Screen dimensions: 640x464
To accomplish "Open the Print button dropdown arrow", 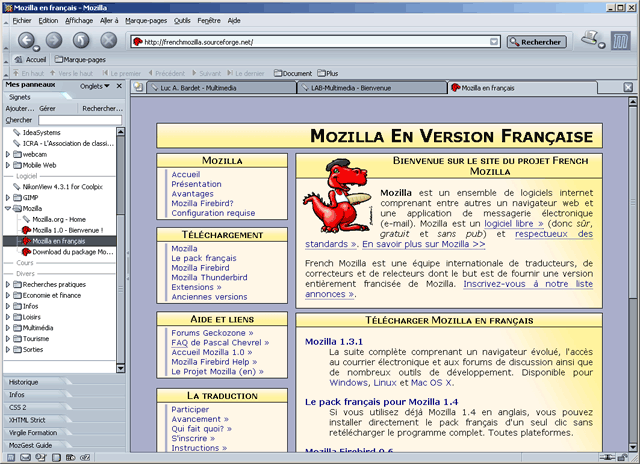I will pyautogui.click(x=602, y=45).
